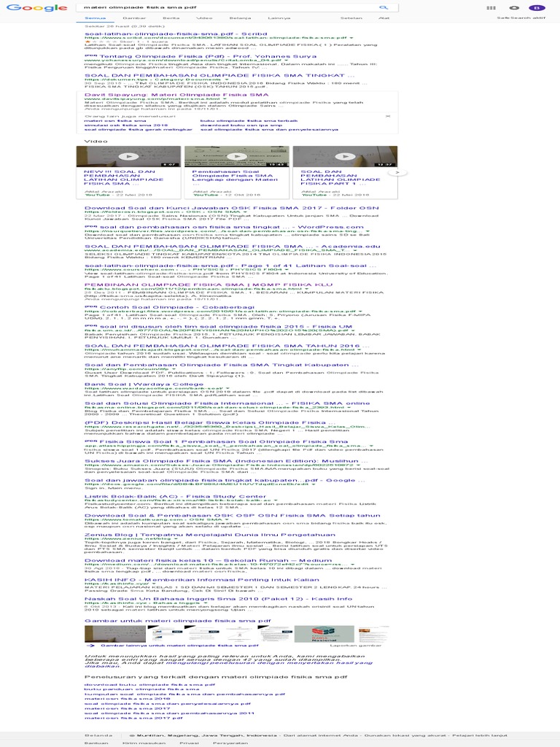
Task: Expand dropdown arrow next to yohanessurya.com URL
Action: click(286, 61)
